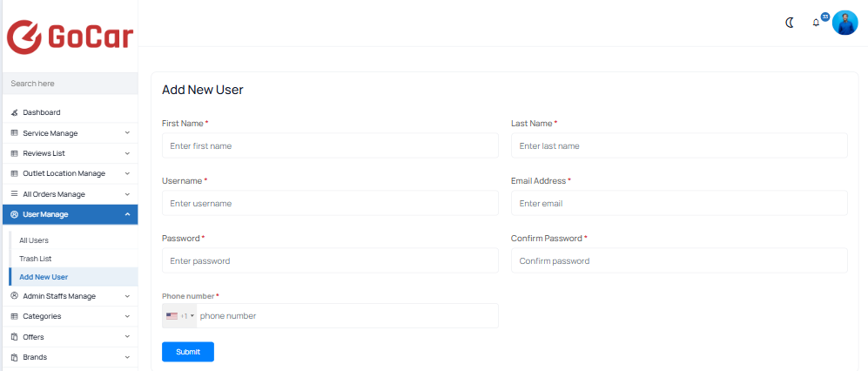
Task: Open the phone country code flag dropdown
Action: pyautogui.click(x=180, y=315)
